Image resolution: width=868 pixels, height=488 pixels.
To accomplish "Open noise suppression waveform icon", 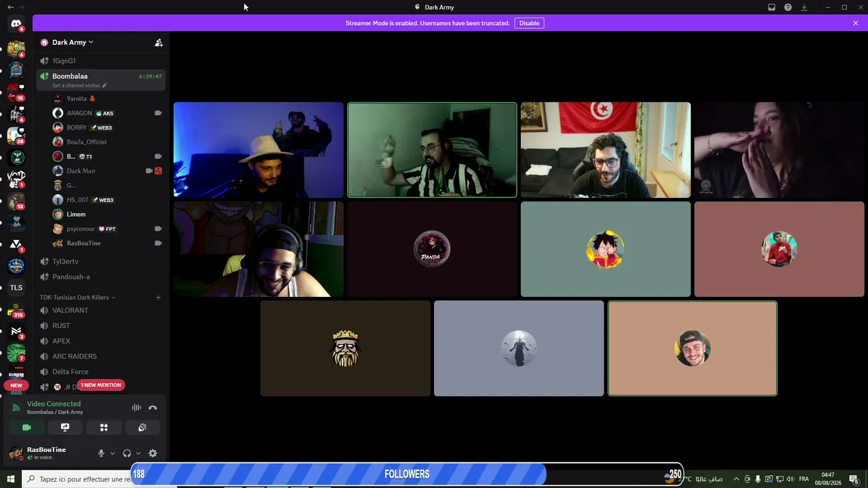I will coord(136,408).
